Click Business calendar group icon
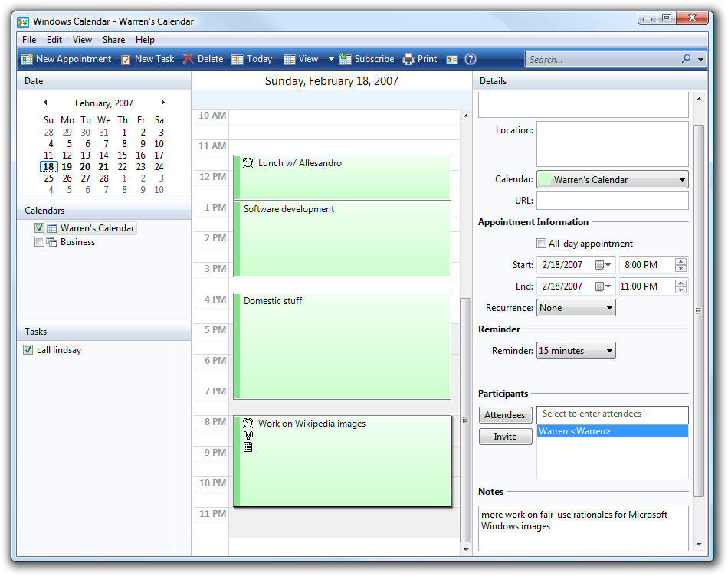This screenshot has width=728, height=576. click(51, 242)
